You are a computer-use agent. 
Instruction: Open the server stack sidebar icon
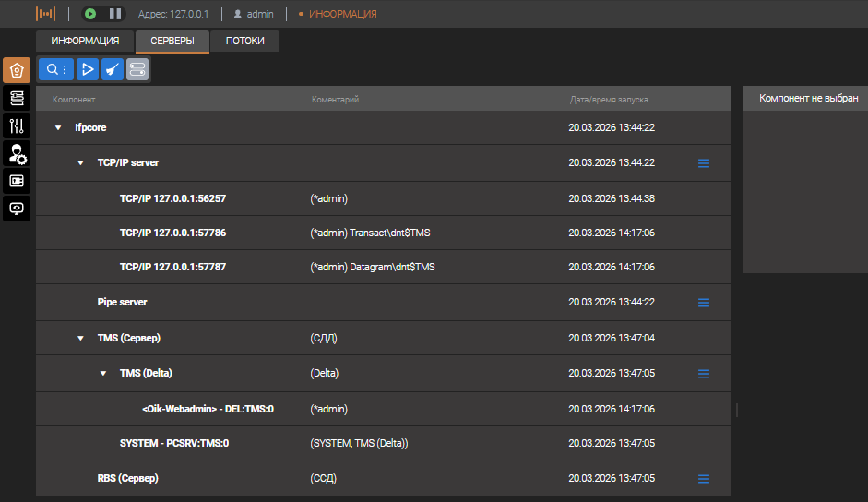(x=17, y=98)
